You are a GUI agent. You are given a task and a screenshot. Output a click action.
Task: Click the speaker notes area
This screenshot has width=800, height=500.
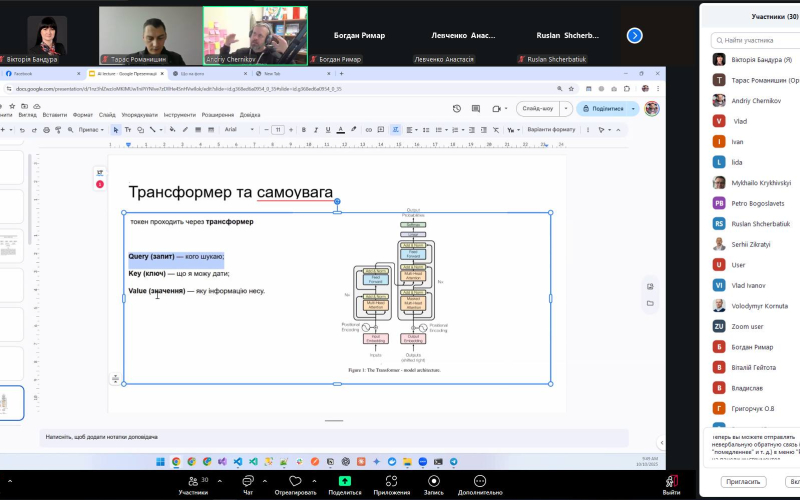click(330, 437)
